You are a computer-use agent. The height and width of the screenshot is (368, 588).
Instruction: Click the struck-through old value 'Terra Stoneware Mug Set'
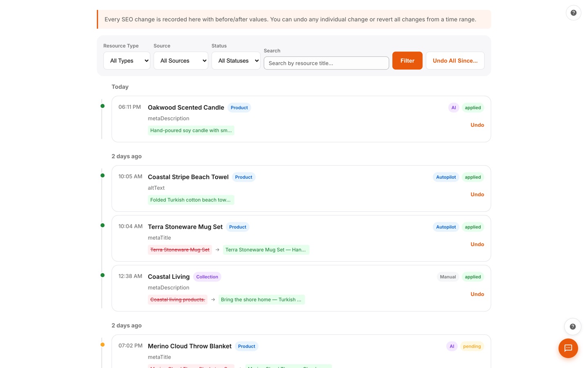coord(180,250)
